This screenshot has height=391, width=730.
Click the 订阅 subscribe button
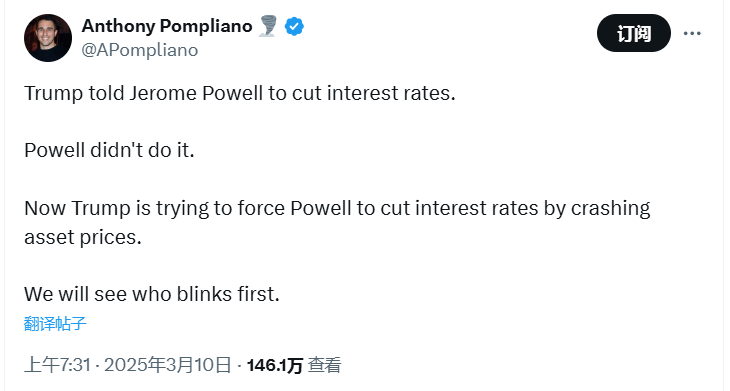[634, 33]
